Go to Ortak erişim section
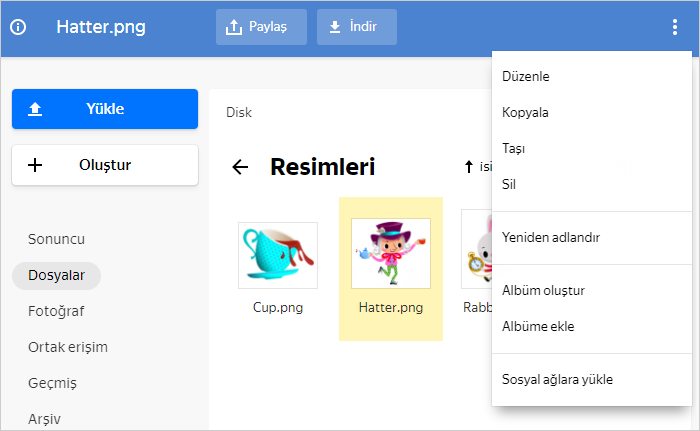Image resolution: width=700 pixels, height=431 pixels. click(x=68, y=347)
